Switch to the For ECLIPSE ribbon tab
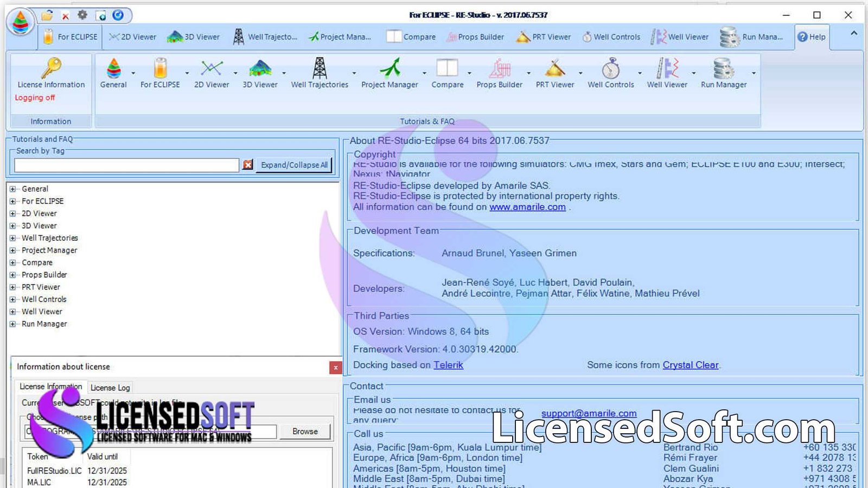 (x=71, y=37)
